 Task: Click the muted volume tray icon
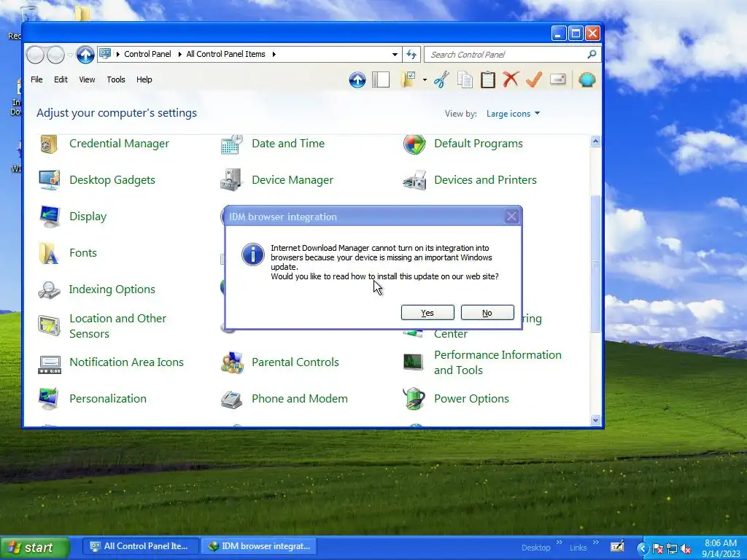[686, 548]
